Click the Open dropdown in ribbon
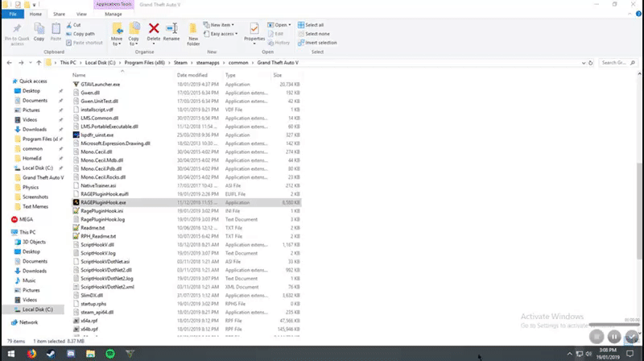644x361 pixels. coord(279,25)
